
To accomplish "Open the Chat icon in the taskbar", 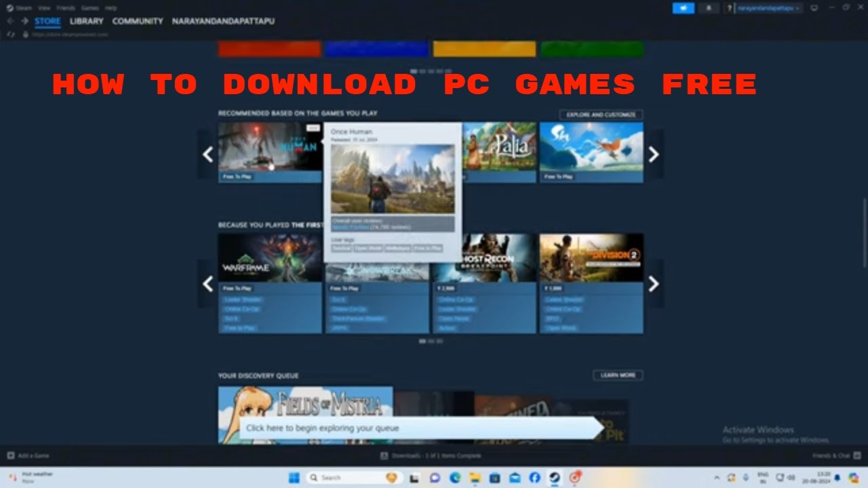I will coord(435,478).
